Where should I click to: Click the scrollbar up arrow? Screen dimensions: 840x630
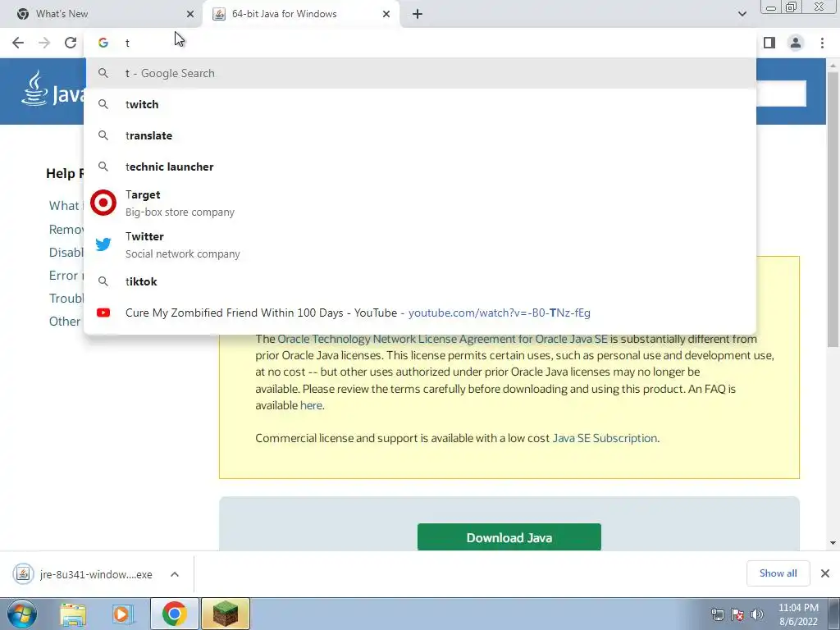833,65
